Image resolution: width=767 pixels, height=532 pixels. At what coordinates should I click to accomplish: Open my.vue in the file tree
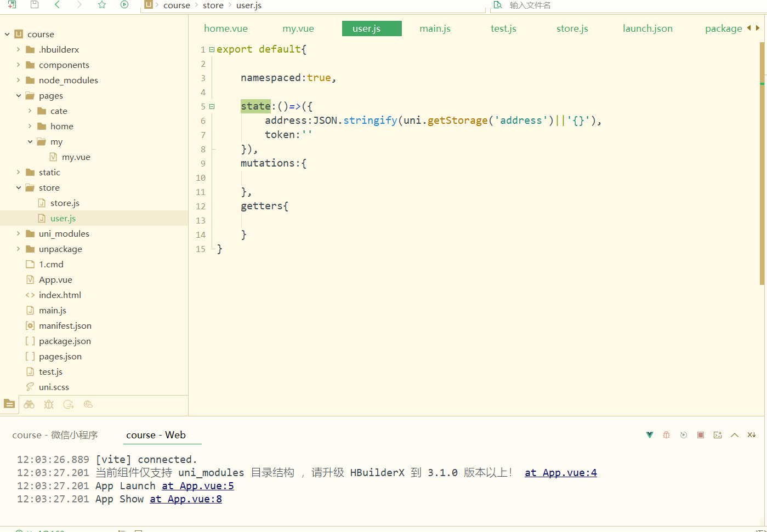(x=76, y=157)
